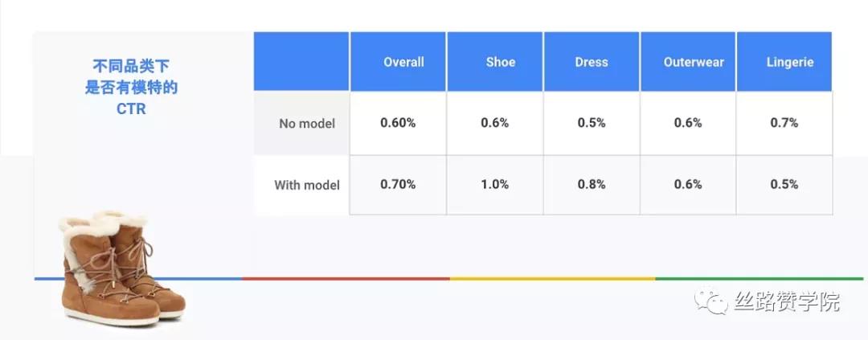Click the 不同品类下是否有模特的 CTR title text
This screenshot has width=868, height=340.
click(131, 87)
